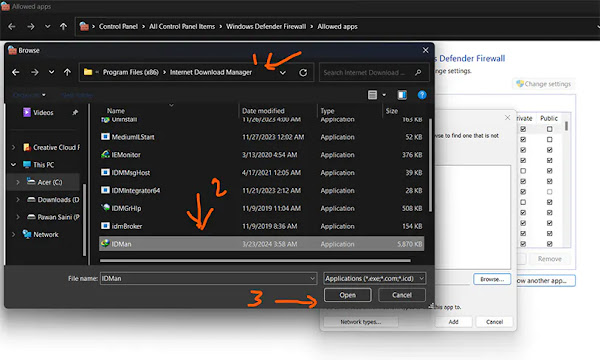Click the IDMMsgHost file icon

tap(105, 172)
